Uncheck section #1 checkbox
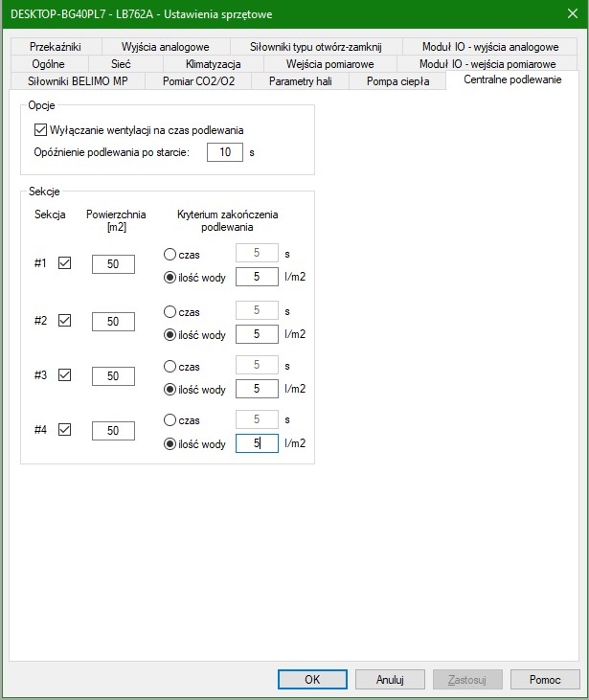Viewport: 589px width, 700px height. click(65, 263)
